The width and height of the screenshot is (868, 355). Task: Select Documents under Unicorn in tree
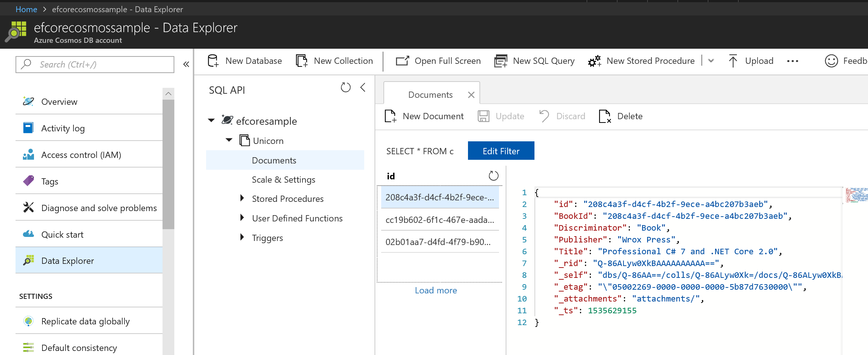(285, 160)
